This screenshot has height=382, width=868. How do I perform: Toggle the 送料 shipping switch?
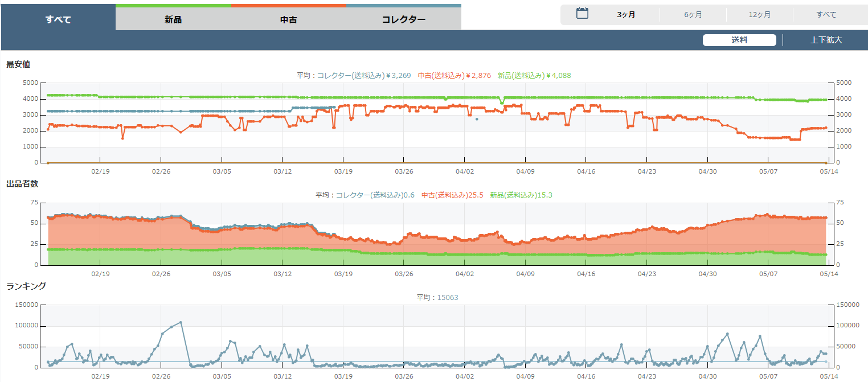click(x=739, y=40)
